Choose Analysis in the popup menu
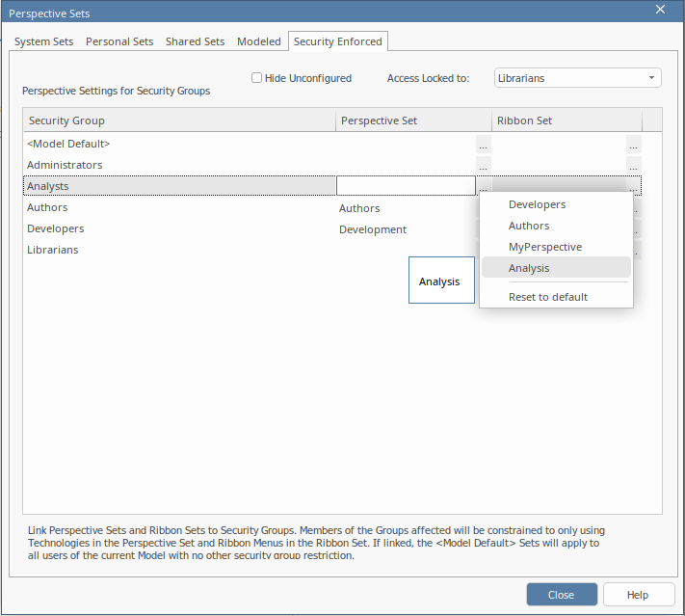Viewport: 685px width, 616px height. tap(529, 268)
